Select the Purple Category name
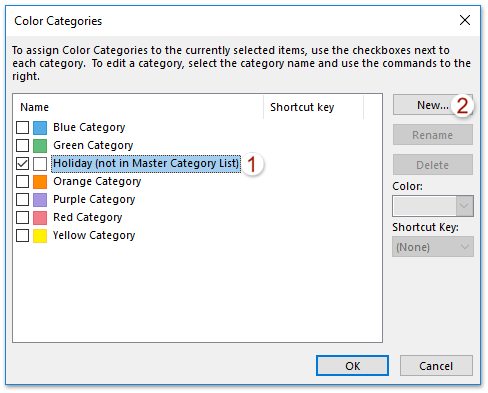Viewport: 488px width, 393px height. pyautogui.click(x=94, y=199)
